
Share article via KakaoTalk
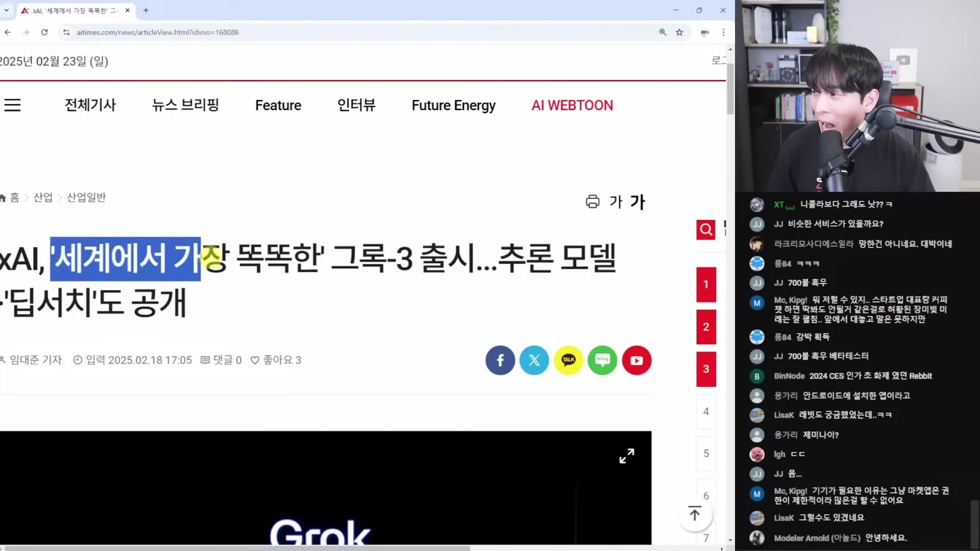click(569, 360)
